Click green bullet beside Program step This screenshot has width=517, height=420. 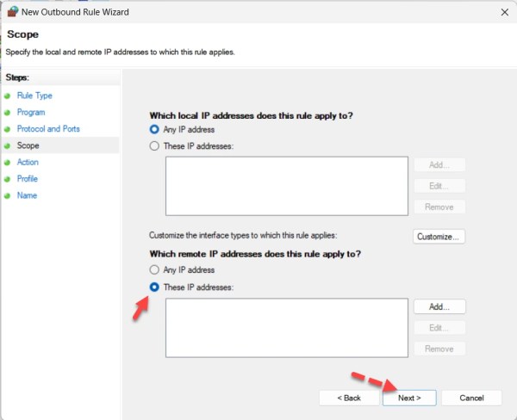pos(8,113)
